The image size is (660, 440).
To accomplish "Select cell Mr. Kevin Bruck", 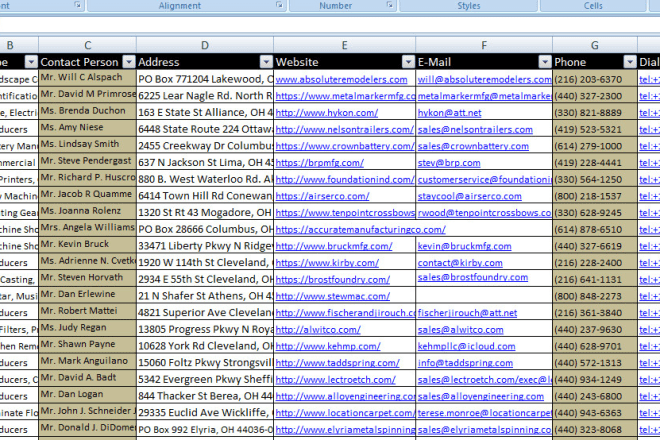I will [x=88, y=245].
